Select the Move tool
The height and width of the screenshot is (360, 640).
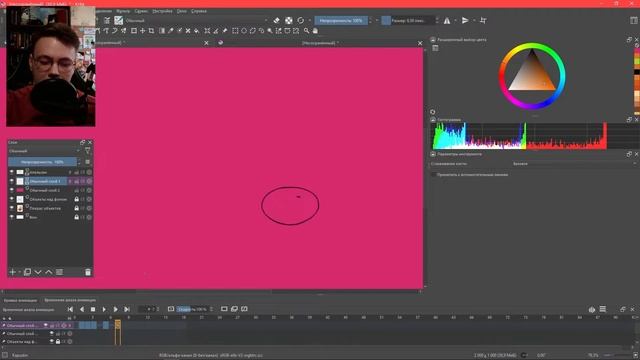(x=142, y=31)
